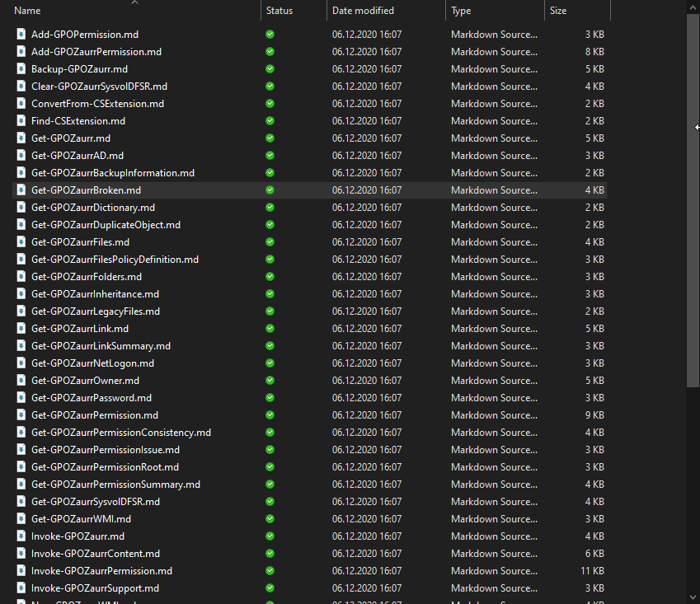Select Get-GPOZaurrPassword.md in the list

click(91, 398)
